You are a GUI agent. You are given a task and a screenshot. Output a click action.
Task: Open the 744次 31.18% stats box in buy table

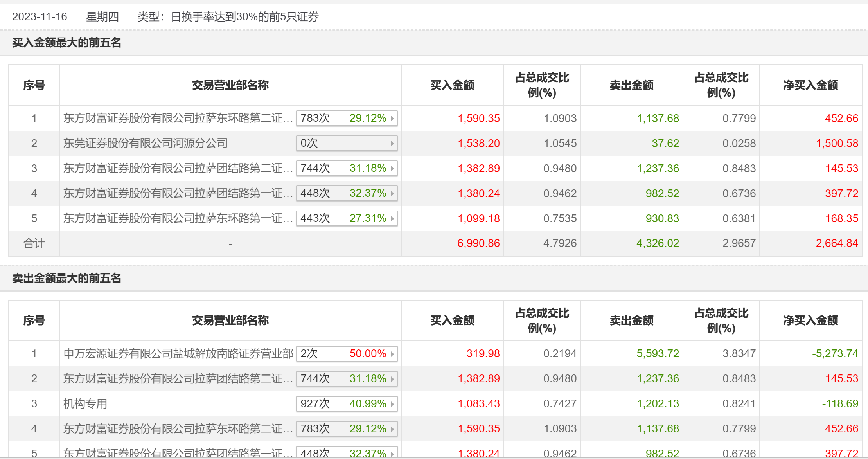click(x=346, y=168)
